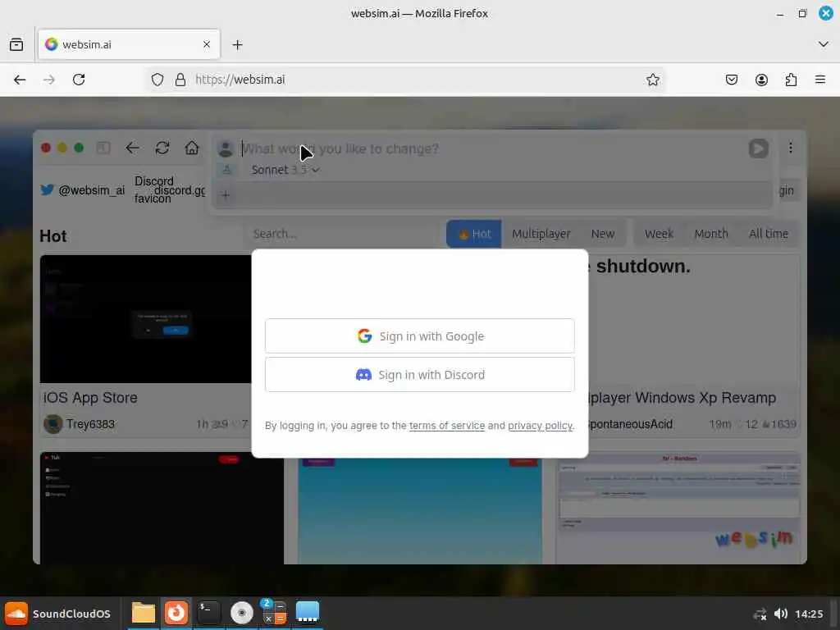Open the Sonnet 3.5 model dropdown

[285, 170]
